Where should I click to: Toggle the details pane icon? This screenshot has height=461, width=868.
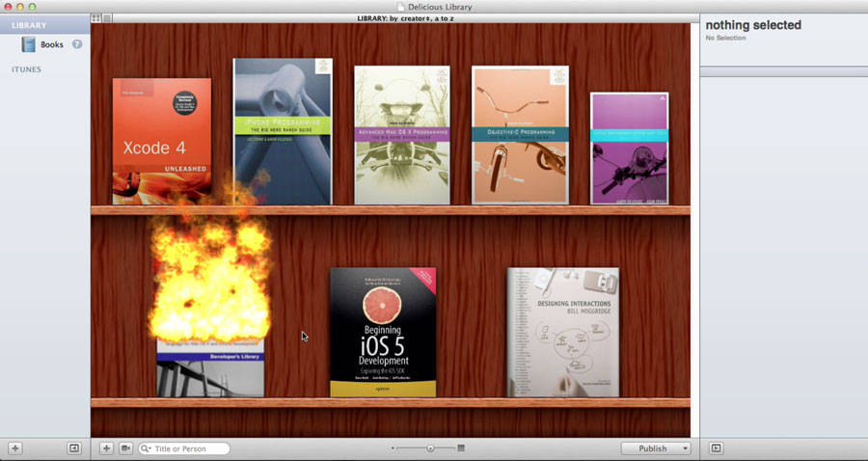point(716,448)
